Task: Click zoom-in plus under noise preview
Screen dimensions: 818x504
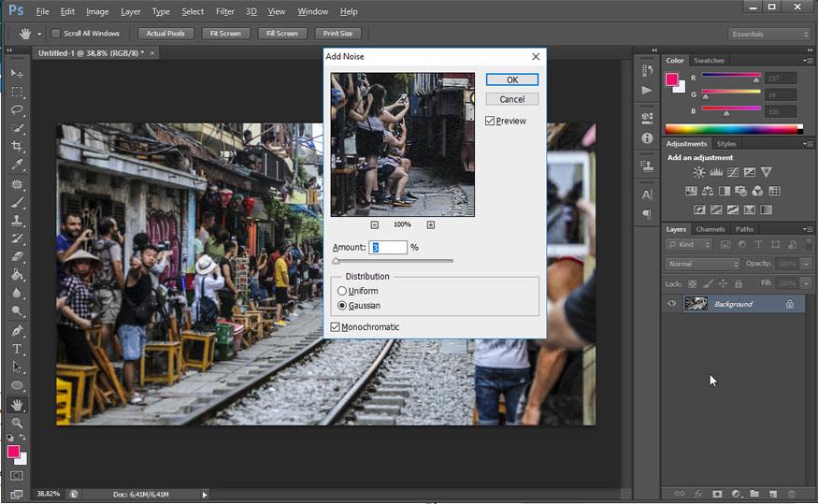Action: pyautogui.click(x=431, y=225)
